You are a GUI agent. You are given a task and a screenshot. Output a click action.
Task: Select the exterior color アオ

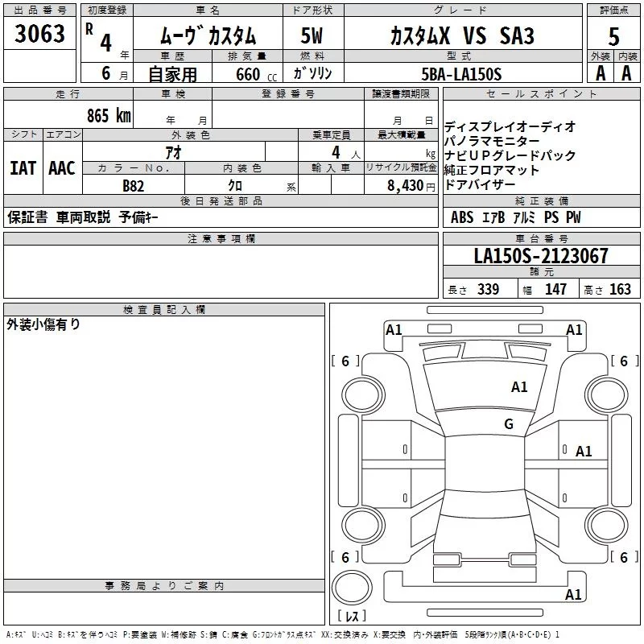point(173,152)
